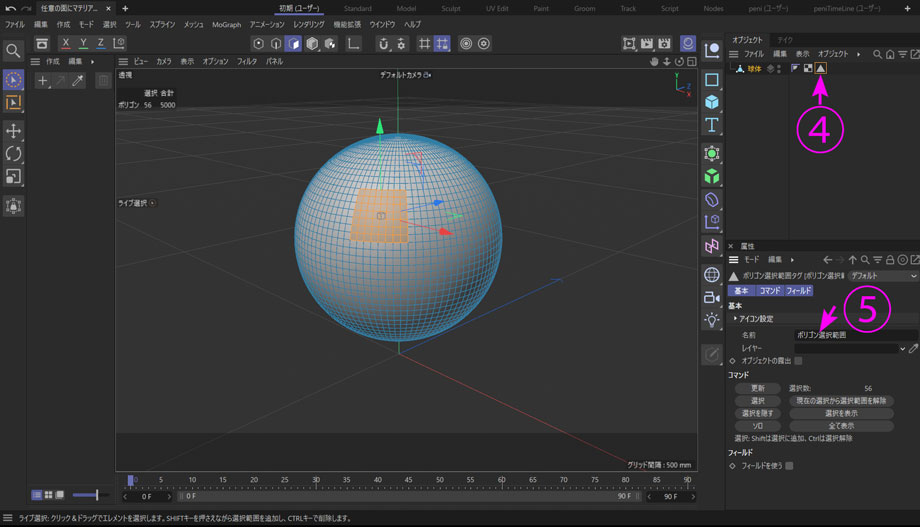This screenshot has height=527, width=920.
Task: Select the Rotate tool in left toolbar
Action: click(x=14, y=154)
